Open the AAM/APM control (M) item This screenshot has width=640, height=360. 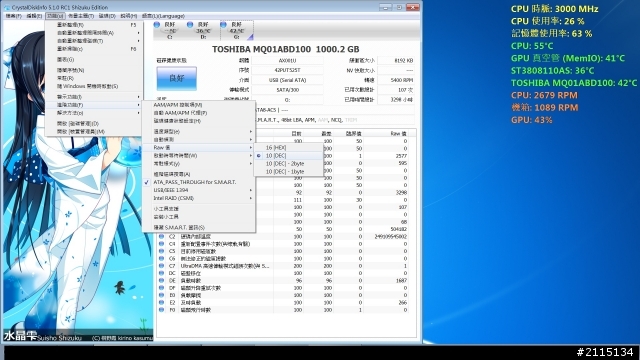(198, 105)
